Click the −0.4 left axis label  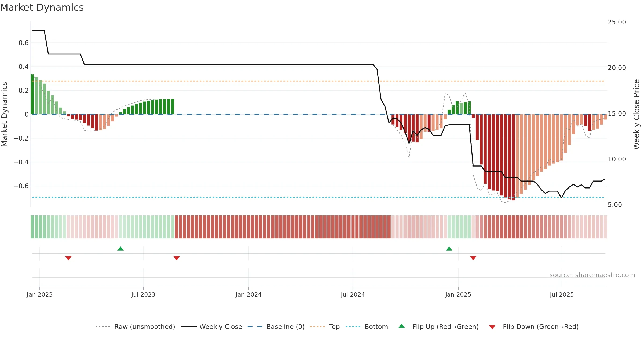(x=21, y=162)
